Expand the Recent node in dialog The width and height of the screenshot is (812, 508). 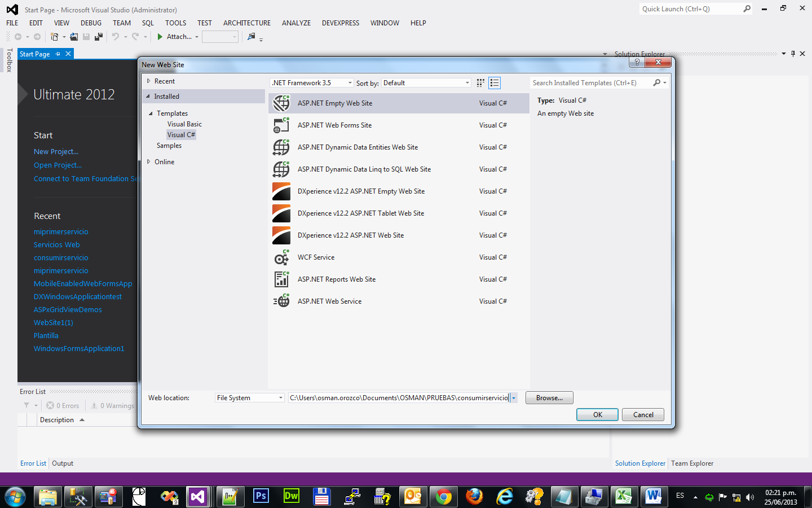click(x=149, y=81)
